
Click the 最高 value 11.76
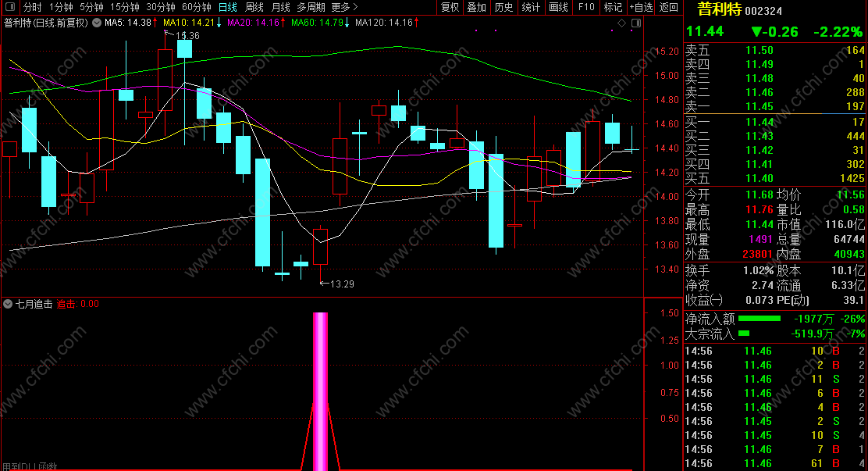click(759, 209)
